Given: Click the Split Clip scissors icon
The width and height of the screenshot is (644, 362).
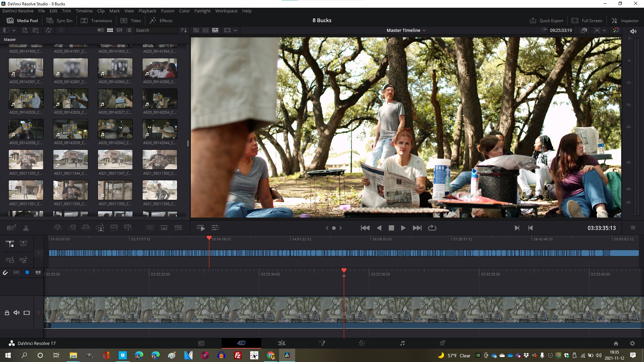Looking at the screenshot, I should point(26,228).
